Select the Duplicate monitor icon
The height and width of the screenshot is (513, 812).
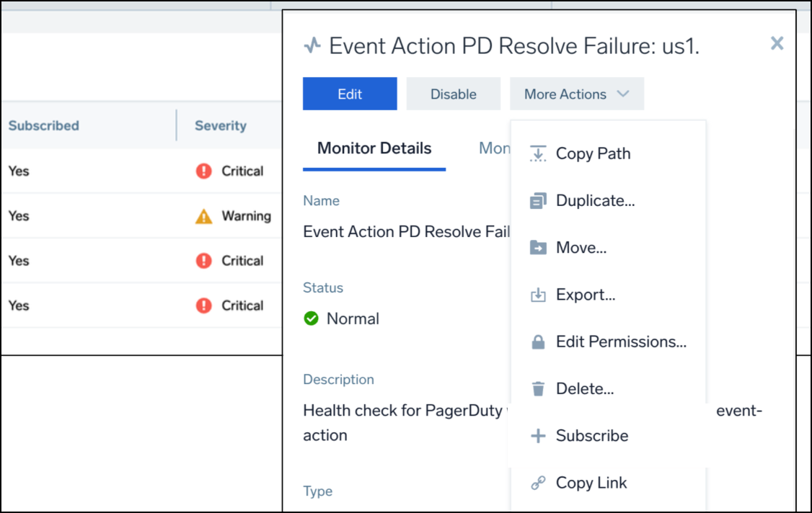click(x=538, y=200)
